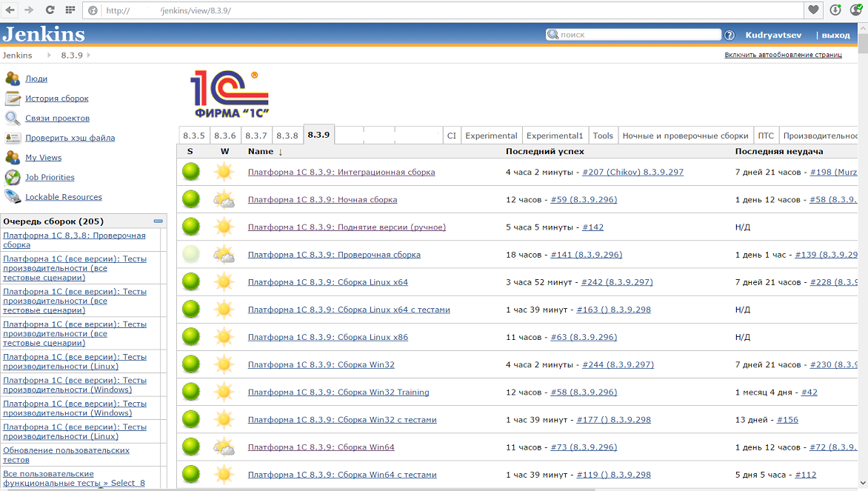Screen dimensions: 868x491
Task: Click status ball of Интеграционная сборка job
Action: (x=191, y=172)
